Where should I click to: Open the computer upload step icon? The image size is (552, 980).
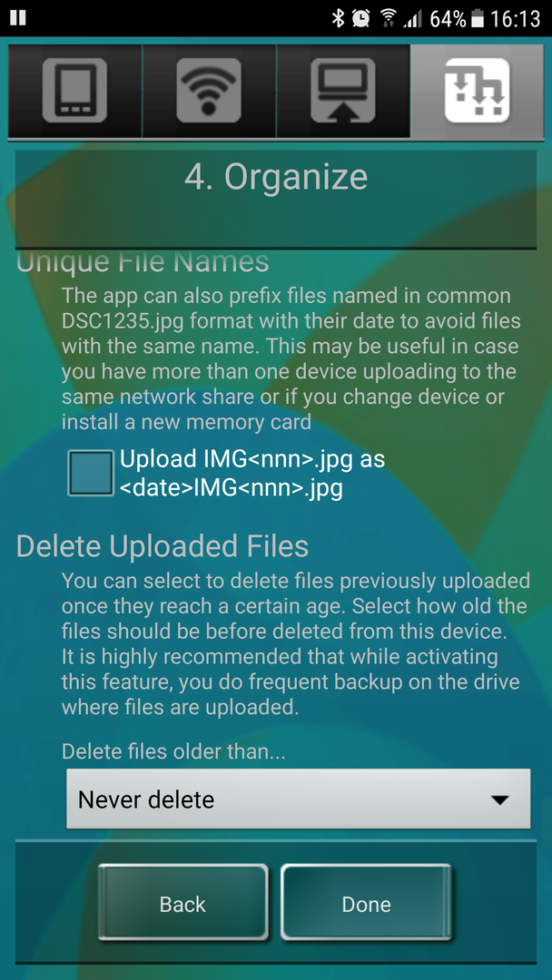tap(343, 91)
